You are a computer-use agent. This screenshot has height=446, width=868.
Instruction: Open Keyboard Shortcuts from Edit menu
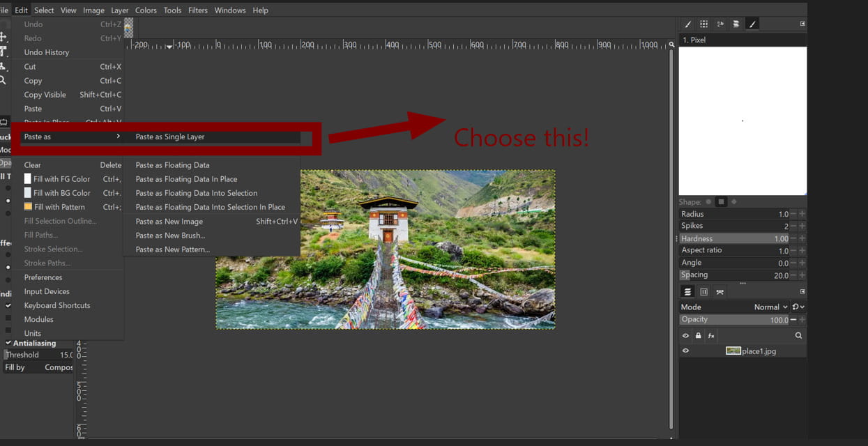68,305
